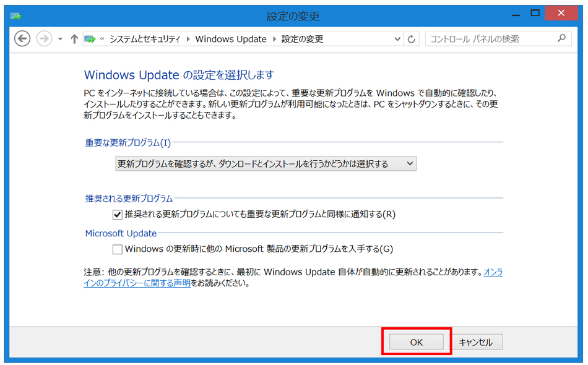
Task: Click the title bar window icon
Action: (15, 16)
